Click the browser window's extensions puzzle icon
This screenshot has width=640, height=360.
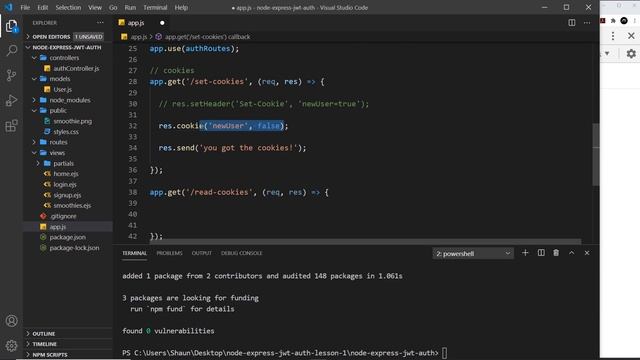pos(613,20)
